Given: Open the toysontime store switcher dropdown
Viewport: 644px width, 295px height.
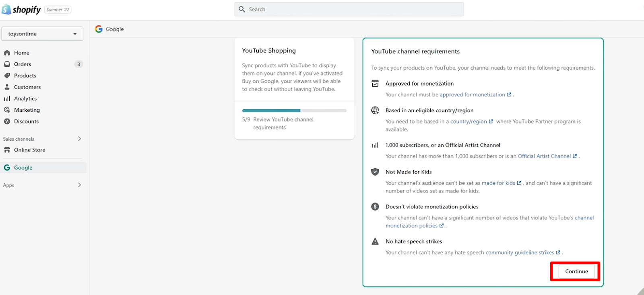Looking at the screenshot, I should (42, 34).
